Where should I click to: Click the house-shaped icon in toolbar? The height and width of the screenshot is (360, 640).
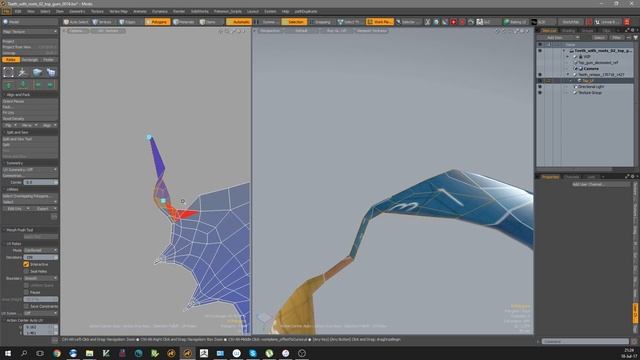point(471,22)
